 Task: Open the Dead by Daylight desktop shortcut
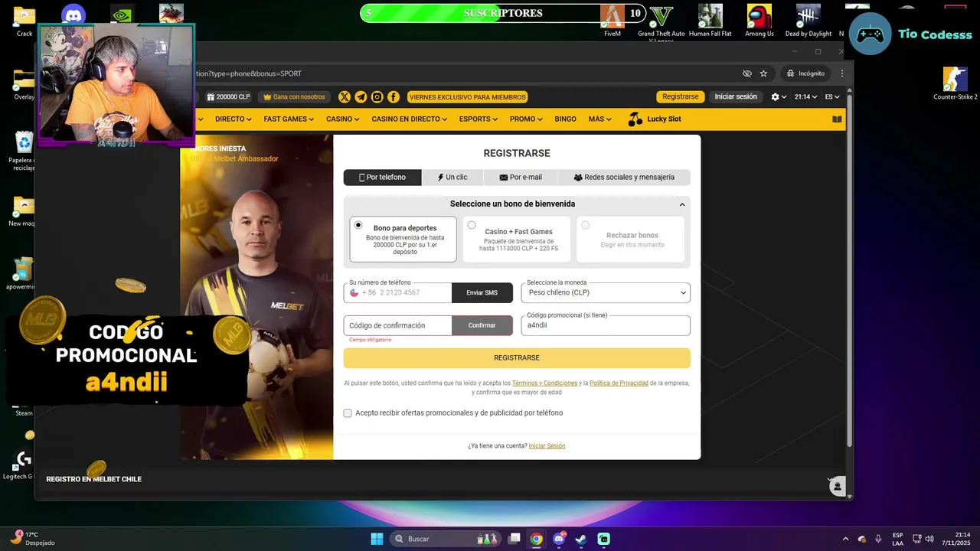pos(808,21)
